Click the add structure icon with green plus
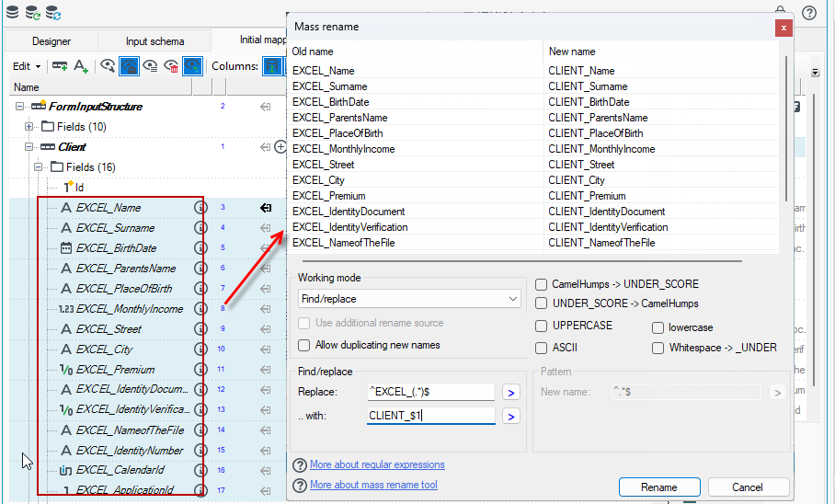This screenshot has width=835, height=504. 60,66
